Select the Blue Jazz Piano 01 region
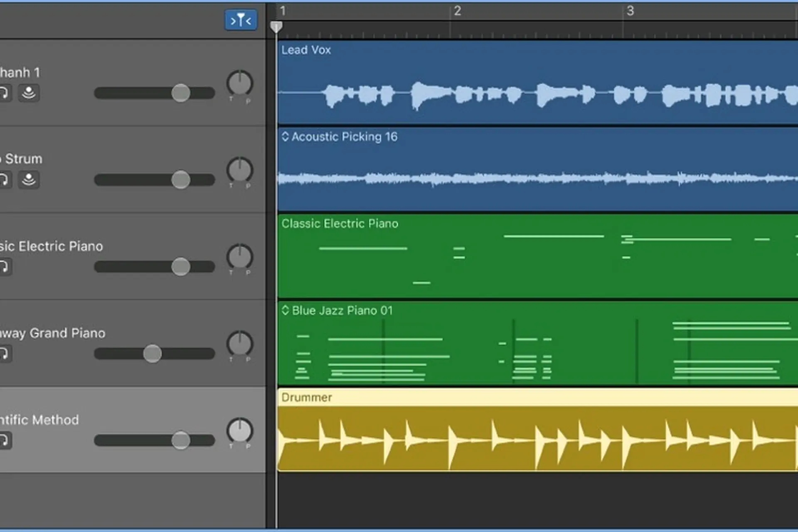 538,343
